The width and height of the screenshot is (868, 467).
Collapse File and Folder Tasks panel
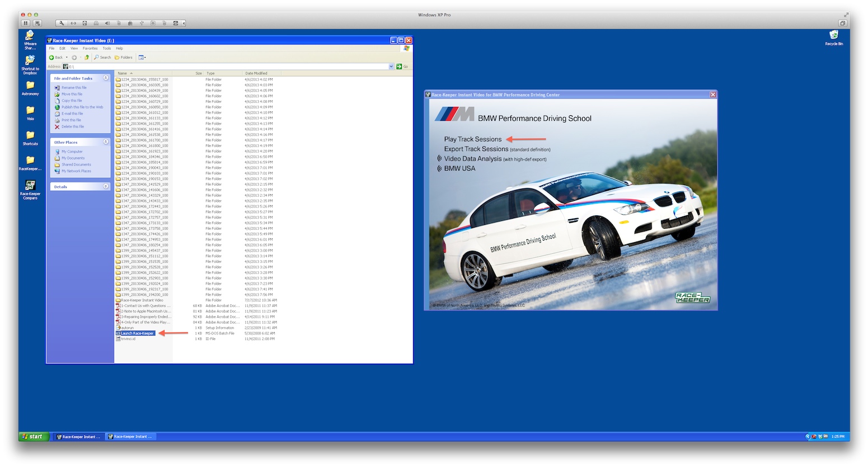tap(106, 78)
